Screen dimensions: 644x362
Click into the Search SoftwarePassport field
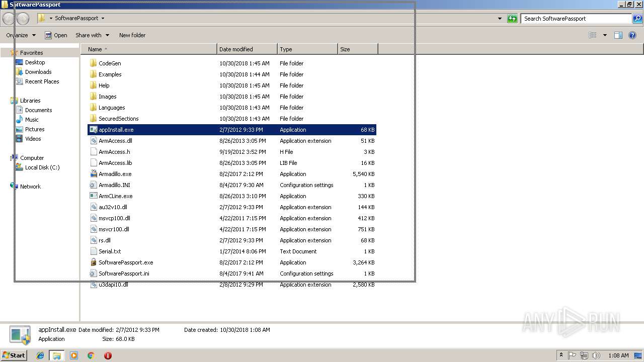[x=576, y=19]
